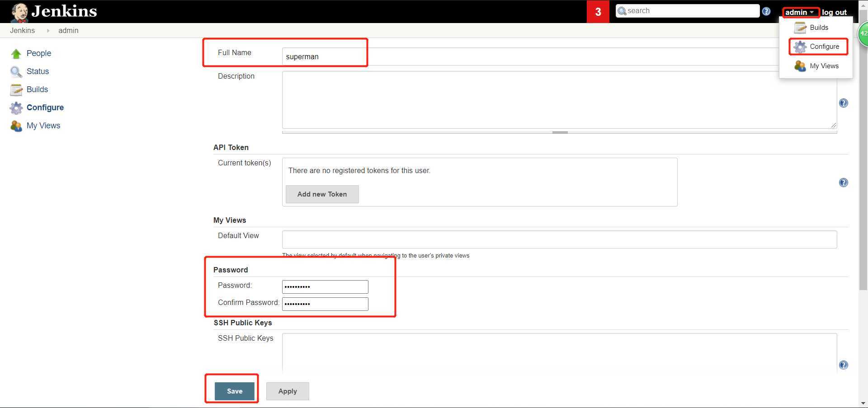The height and width of the screenshot is (408, 868).
Task: Click the Jenkins title text in the header
Action: (x=64, y=11)
